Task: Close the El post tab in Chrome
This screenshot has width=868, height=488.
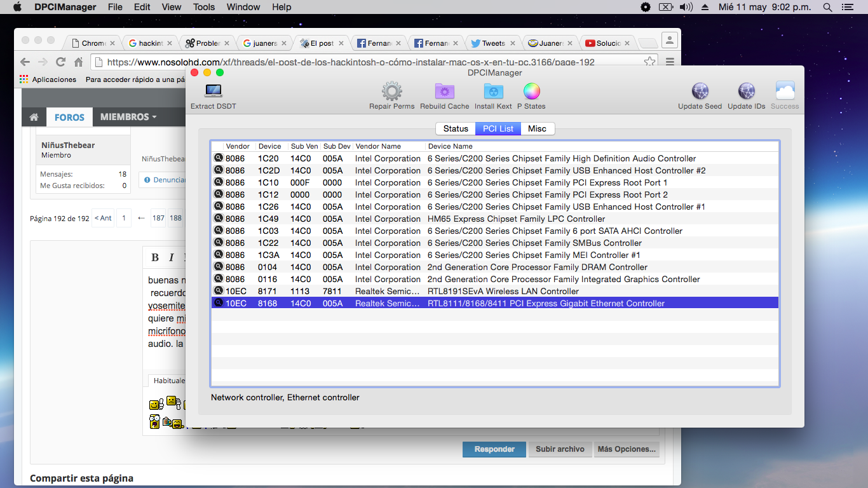Action: [341, 43]
